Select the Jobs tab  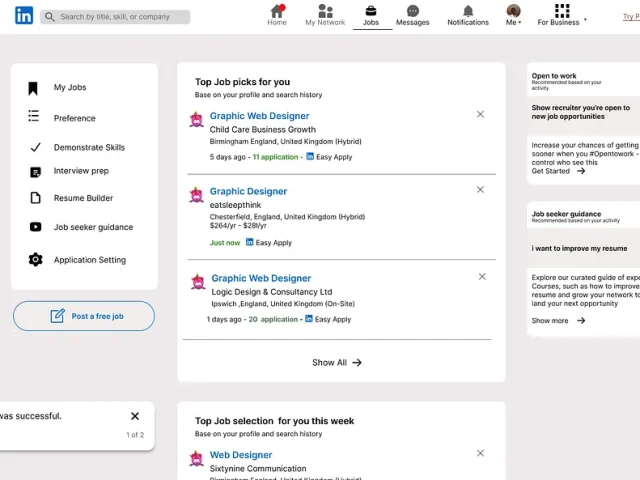coord(371,16)
